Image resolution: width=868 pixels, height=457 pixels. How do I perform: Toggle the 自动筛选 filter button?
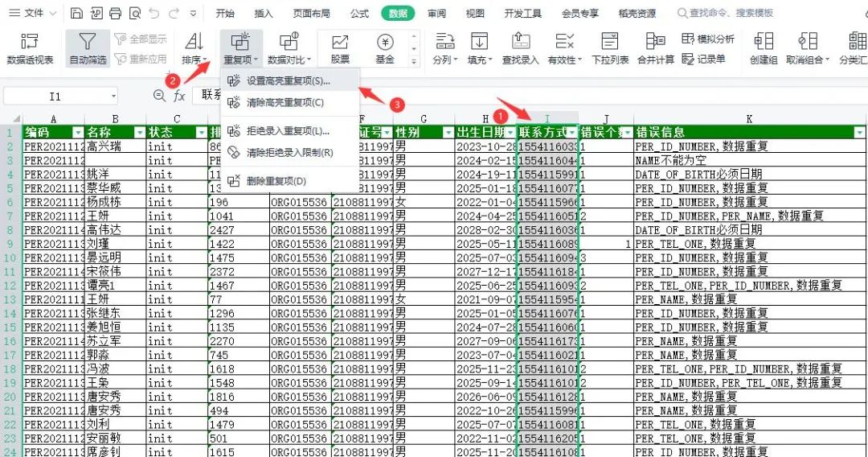click(88, 48)
